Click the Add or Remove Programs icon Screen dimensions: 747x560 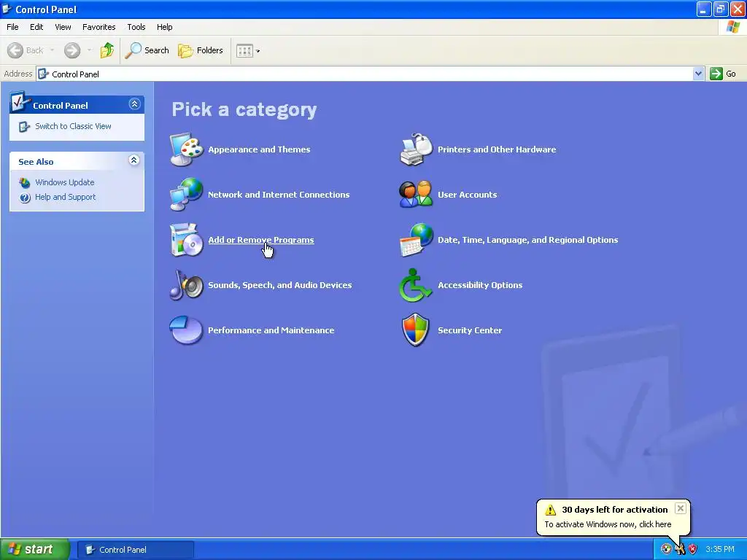tap(186, 239)
